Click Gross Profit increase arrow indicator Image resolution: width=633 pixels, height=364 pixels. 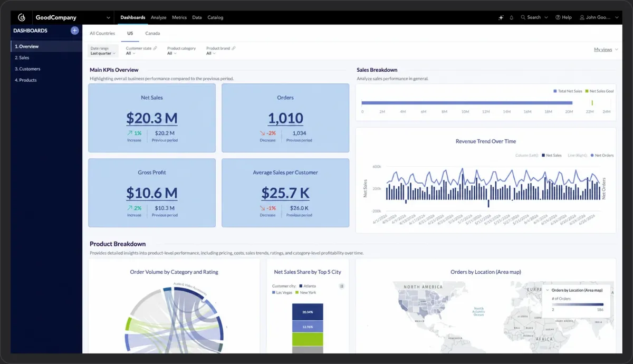tap(130, 208)
